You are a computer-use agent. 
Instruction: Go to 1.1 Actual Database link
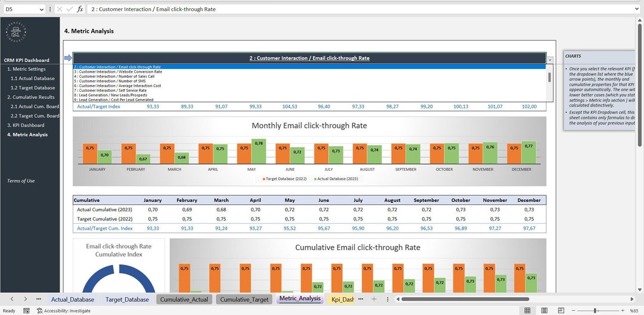point(32,79)
